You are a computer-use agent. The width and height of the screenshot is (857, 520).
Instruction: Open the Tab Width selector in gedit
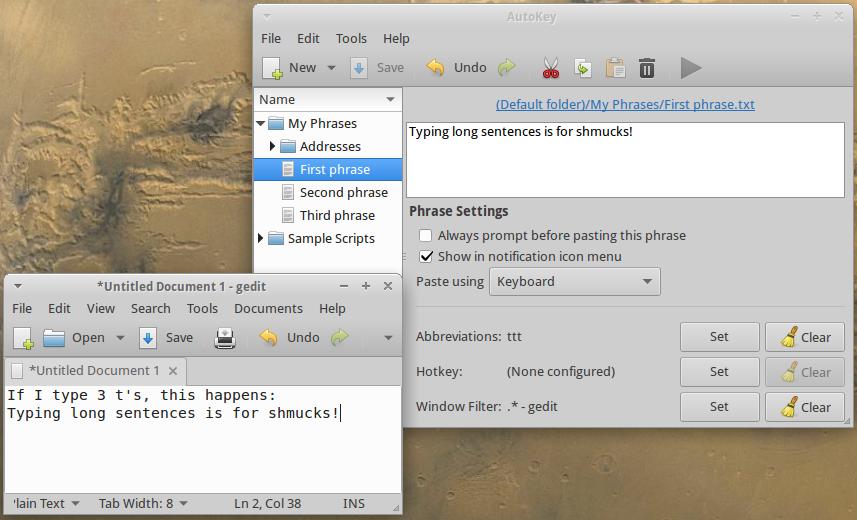[x=142, y=504]
